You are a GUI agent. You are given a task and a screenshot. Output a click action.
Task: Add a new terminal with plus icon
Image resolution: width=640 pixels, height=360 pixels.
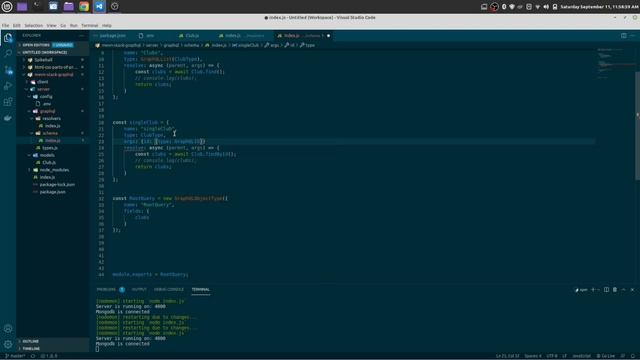pos(593,290)
